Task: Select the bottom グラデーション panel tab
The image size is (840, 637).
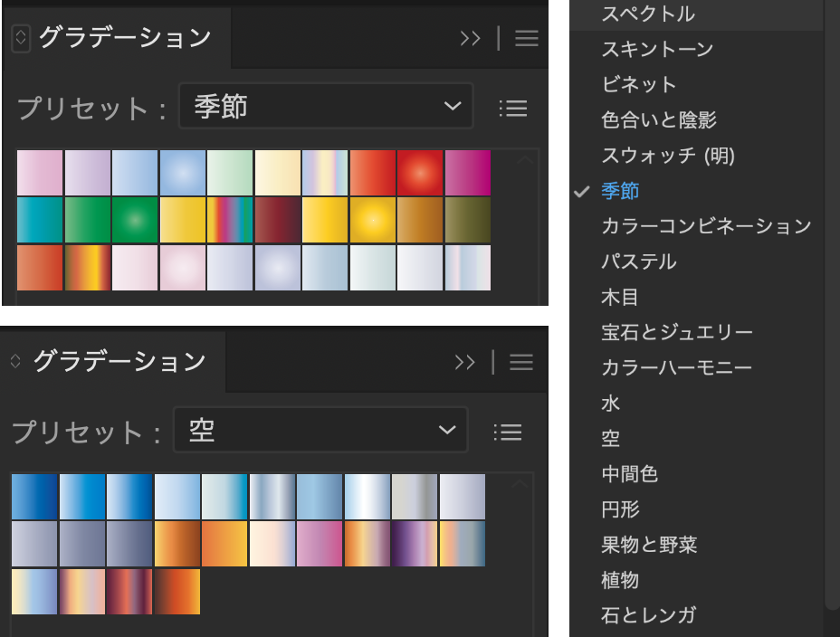Action: point(119,362)
